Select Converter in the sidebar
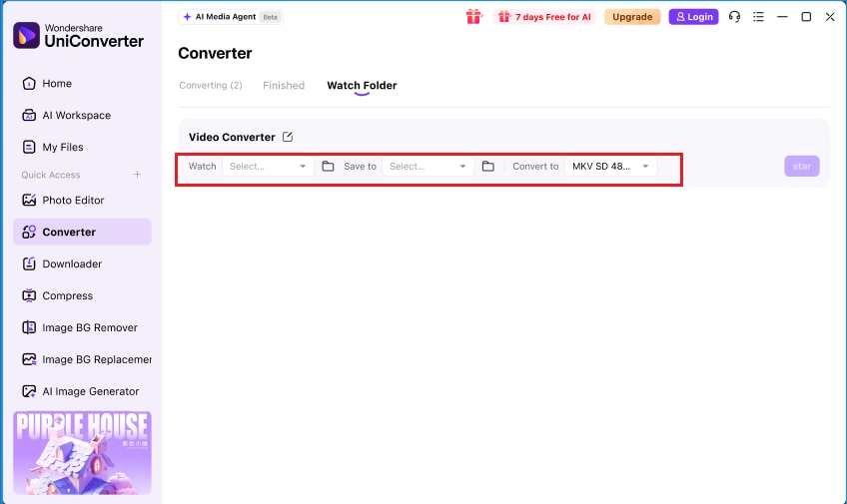This screenshot has width=847, height=504. click(x=82, y=232)
